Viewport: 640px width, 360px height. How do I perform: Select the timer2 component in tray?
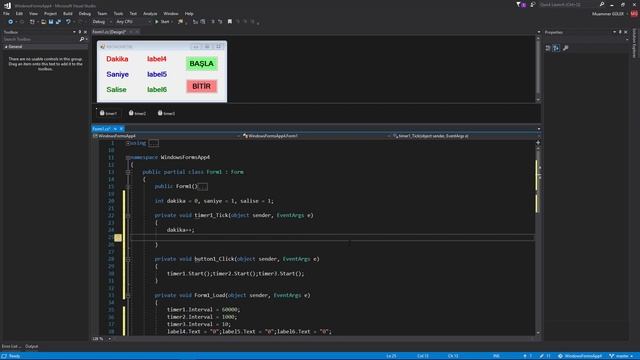tap(137, 113)
